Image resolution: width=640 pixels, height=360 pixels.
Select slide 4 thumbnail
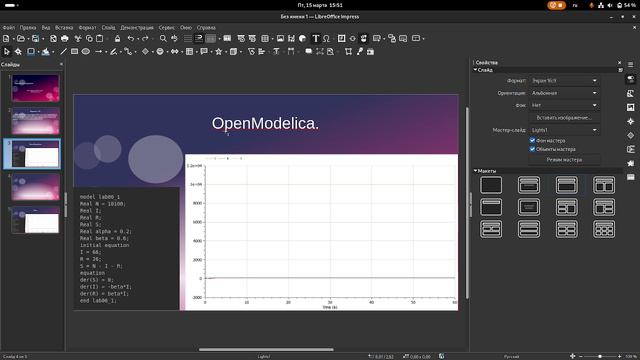pyautogui.click(x=36, y=187)
